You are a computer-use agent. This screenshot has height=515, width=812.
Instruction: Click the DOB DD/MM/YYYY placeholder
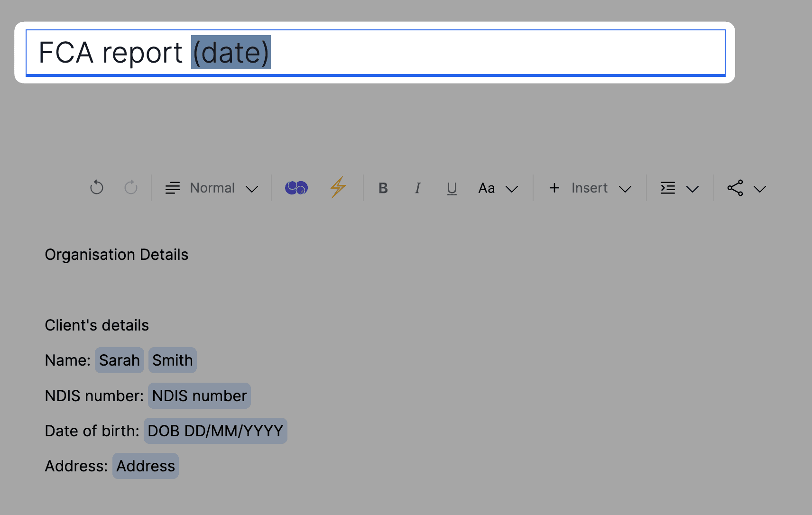coord(215,431)
